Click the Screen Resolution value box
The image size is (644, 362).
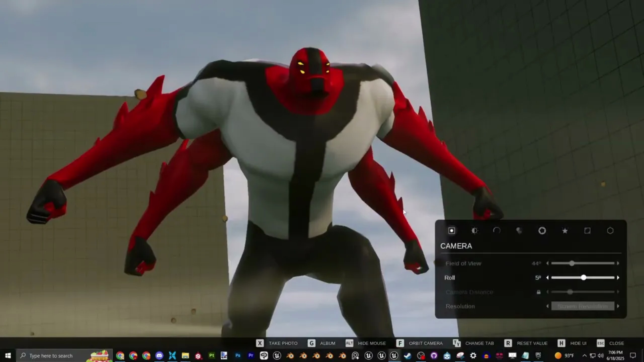[583, 306]
